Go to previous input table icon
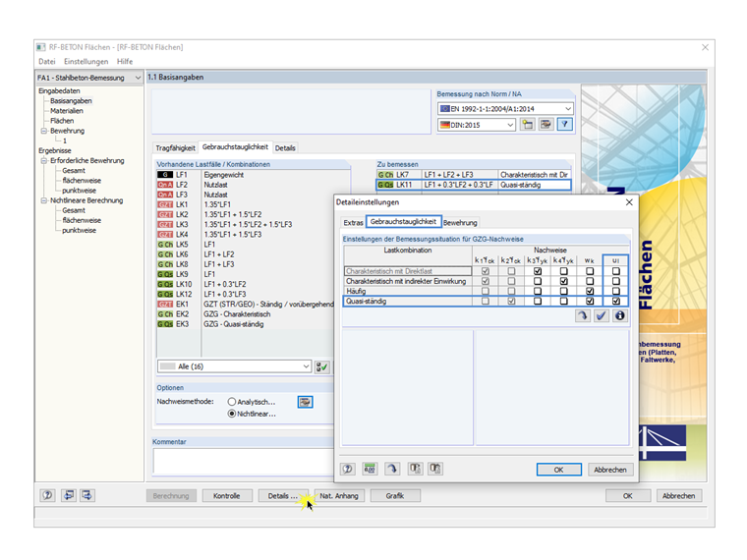The width and height of the screenshot is (747, 560). (x=69, y=495)
